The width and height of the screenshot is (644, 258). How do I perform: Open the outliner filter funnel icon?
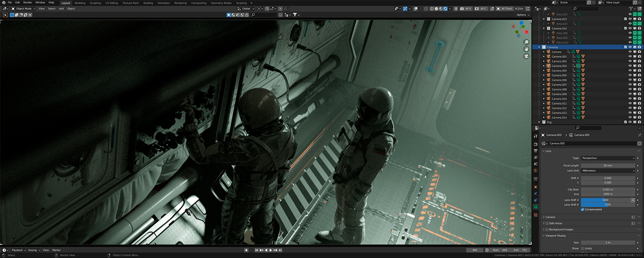point(631,9)
